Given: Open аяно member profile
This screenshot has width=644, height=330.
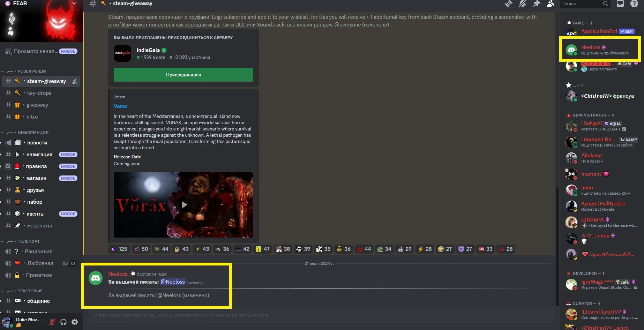Looking at the screenshot, I should point(602,190).
